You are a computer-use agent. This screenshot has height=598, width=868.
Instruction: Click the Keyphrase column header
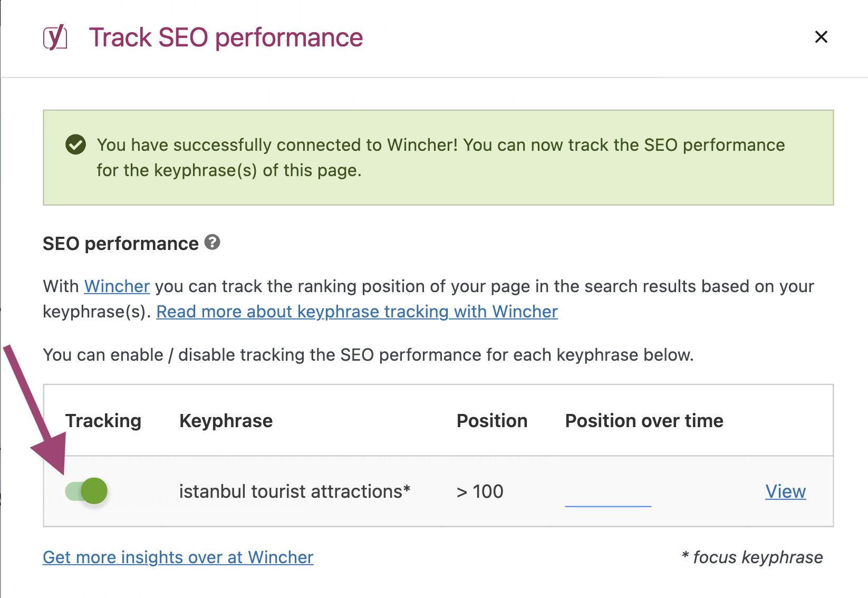(226, 421)
